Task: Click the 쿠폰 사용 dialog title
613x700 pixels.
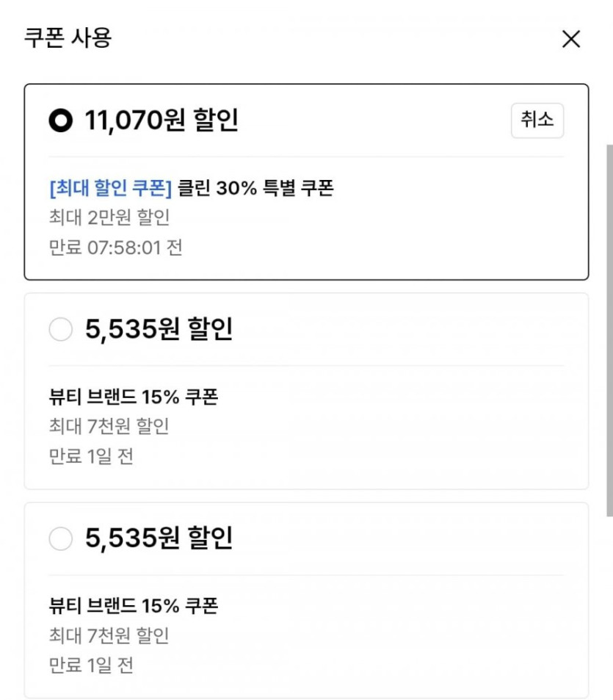Action: 68,37
